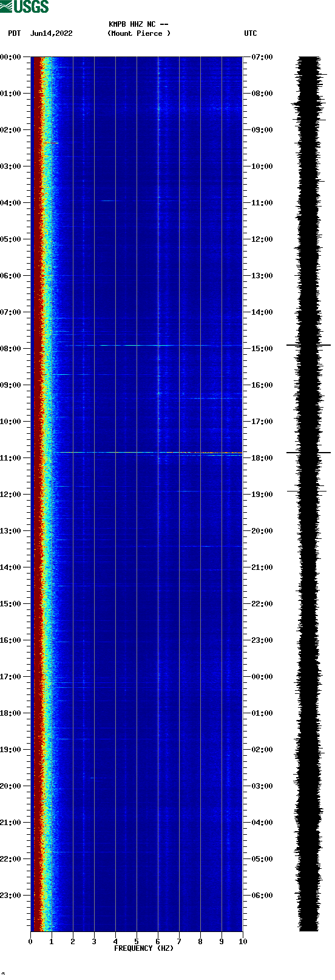
Task: Click the 19:00 PDT time label
Action: 11,750
